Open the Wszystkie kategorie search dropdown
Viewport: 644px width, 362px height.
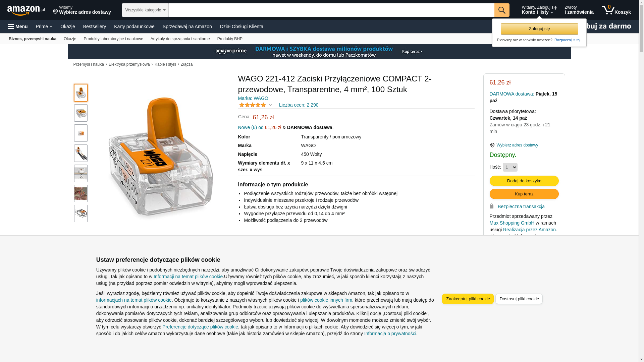click(145, 10)
